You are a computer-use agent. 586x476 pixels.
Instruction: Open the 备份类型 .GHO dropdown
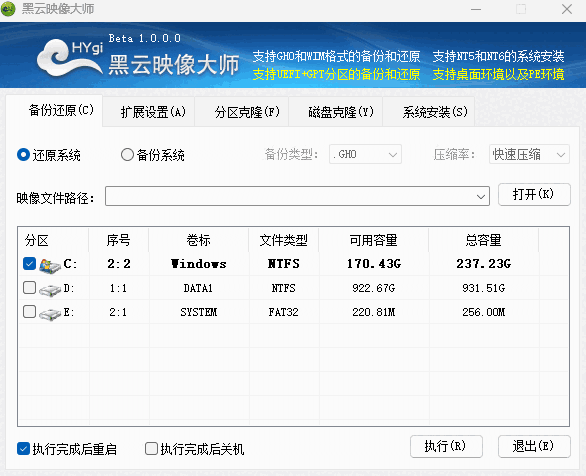[x=365, y=154]
